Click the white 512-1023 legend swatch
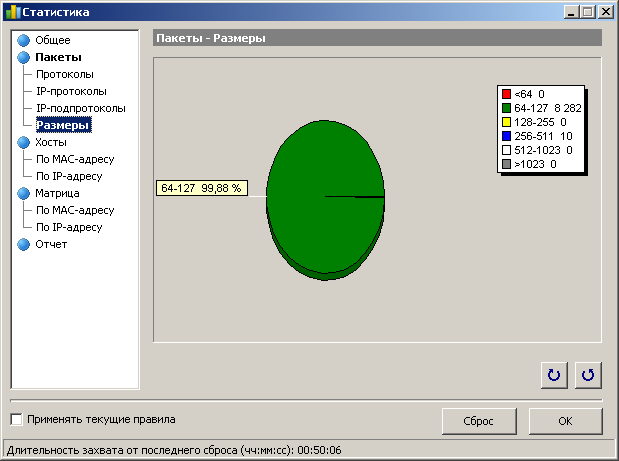 tap(506, 150)
